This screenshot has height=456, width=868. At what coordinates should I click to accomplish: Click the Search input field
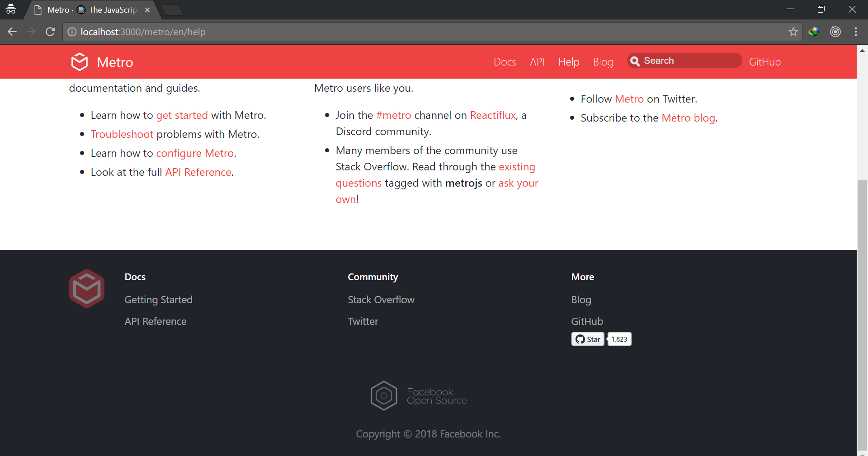[684, 61]
